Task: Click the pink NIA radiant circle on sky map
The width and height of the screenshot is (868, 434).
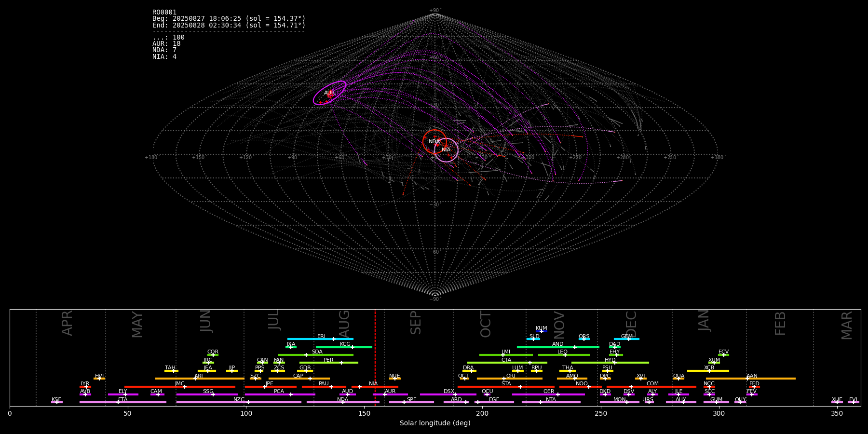Action: pyautogui.click(x=446, y=149)
